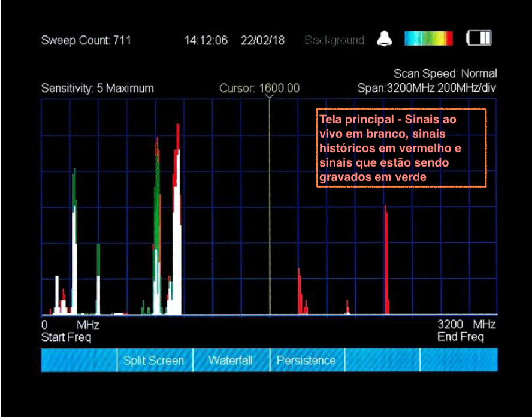
Task: Click the battery status icon
Action: pyautogui.click(x=479, y=39)
